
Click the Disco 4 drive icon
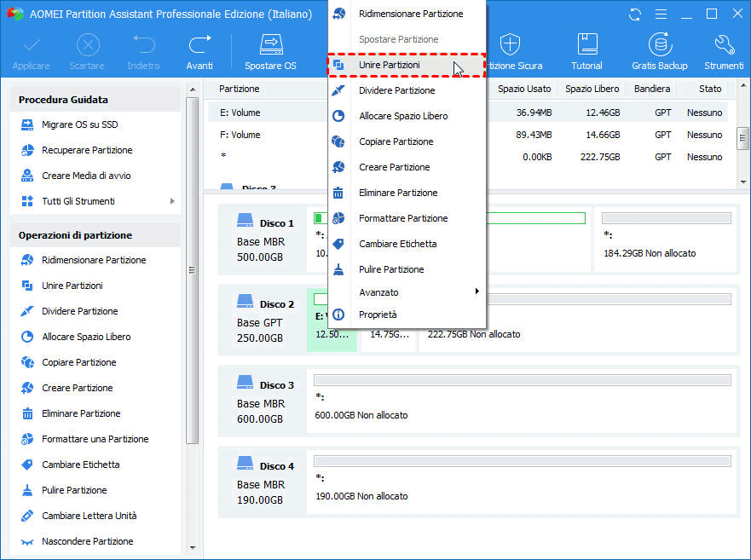246,463
